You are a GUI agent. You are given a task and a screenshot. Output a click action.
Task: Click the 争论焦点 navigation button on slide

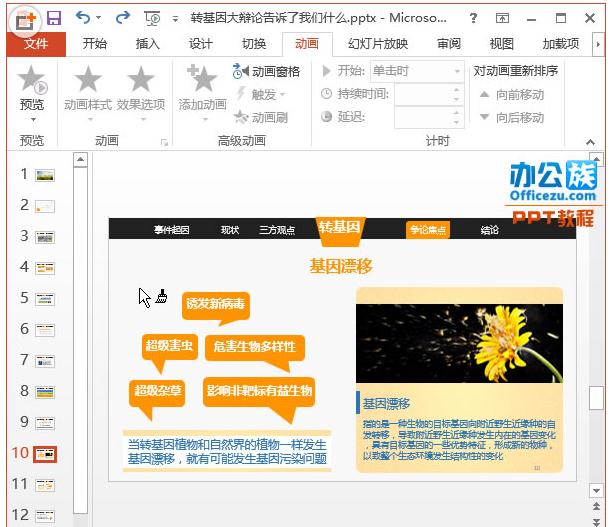point(428,230)
